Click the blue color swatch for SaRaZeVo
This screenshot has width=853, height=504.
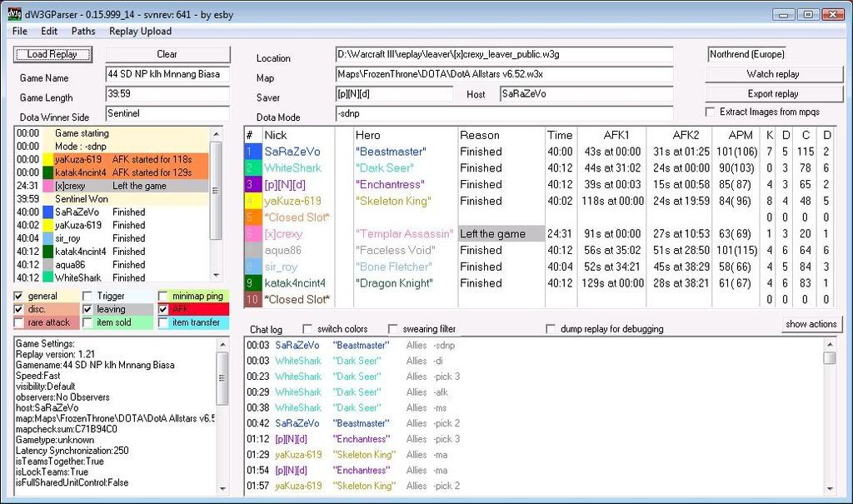coord(253,152)
